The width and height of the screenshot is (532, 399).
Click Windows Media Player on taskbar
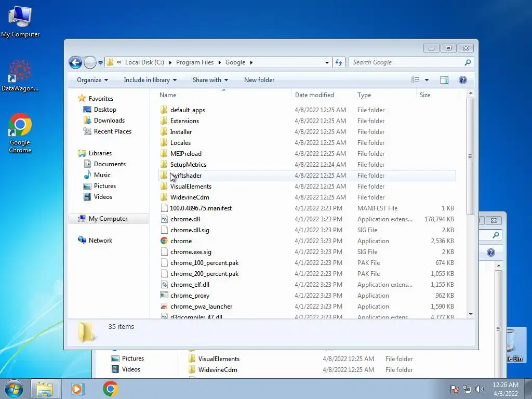77,389
